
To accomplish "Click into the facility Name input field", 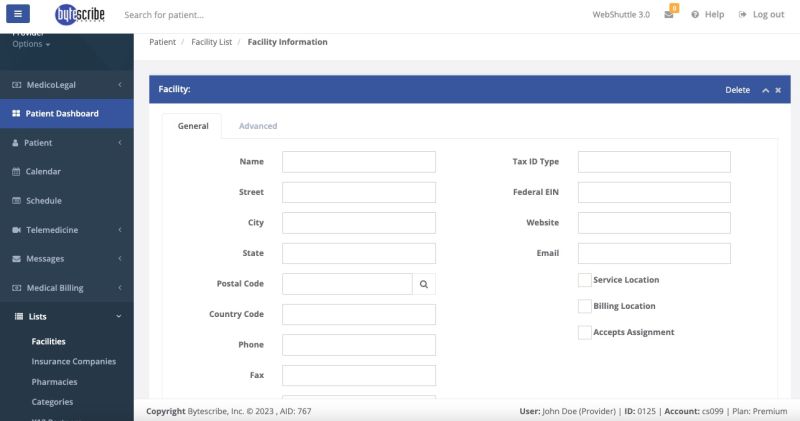I will [x=358, y=162].
